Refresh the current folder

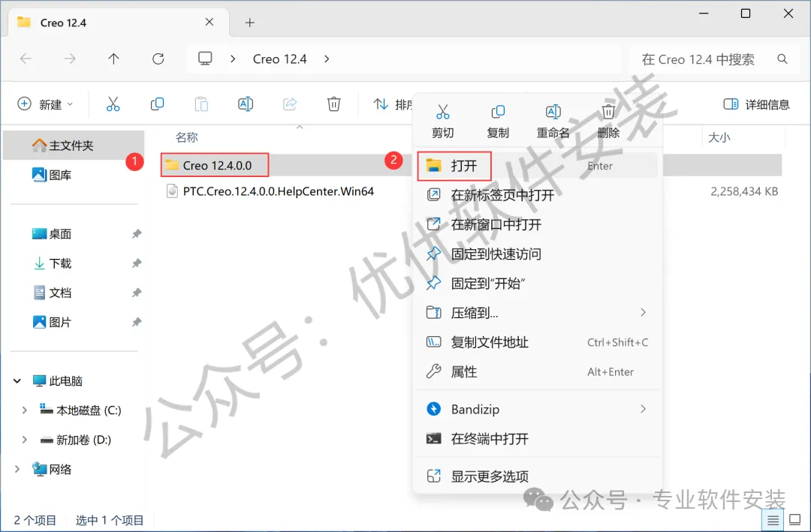158,59
